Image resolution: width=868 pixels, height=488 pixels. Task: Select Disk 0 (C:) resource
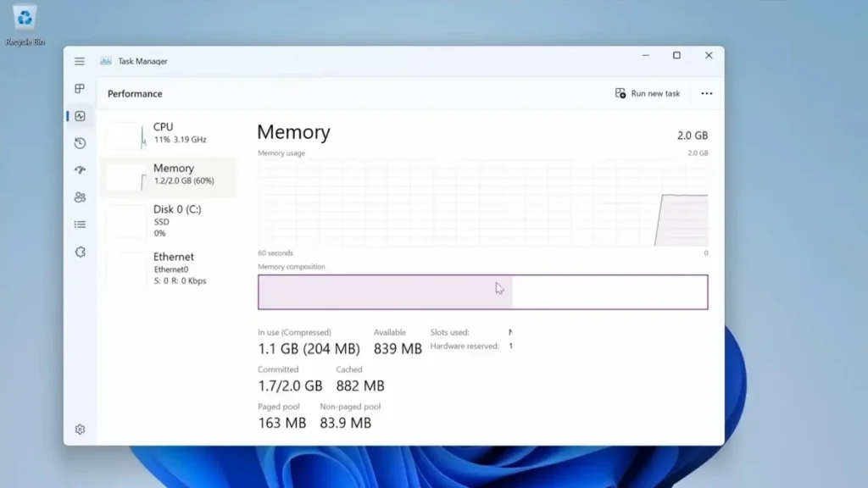176,219
